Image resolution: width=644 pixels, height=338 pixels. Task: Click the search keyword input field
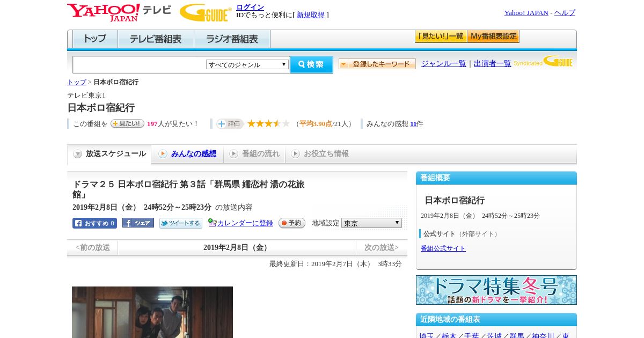[x=140, y=64]
